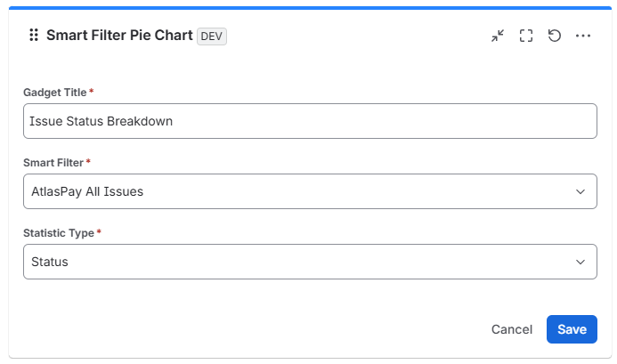Image resolution: width=617 pixels, height=364 pixels.
Task: Maximize the gadget using the fullscreen icon
Action: [x=526, y=36]
